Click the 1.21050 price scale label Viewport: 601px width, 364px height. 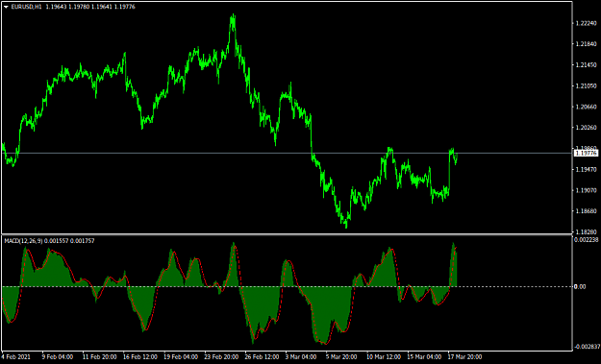[x=586, y=86]
